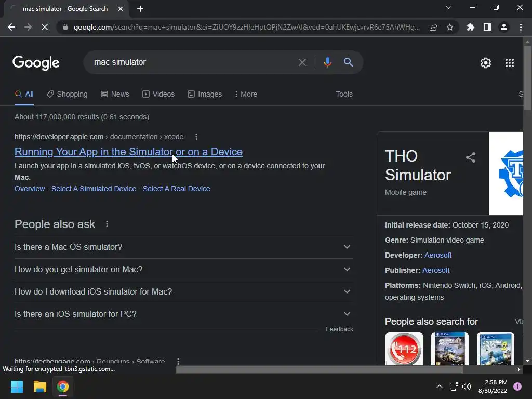Open People also ask options menu
This screenshot has height=399, width=532.
tap(107, 224)
